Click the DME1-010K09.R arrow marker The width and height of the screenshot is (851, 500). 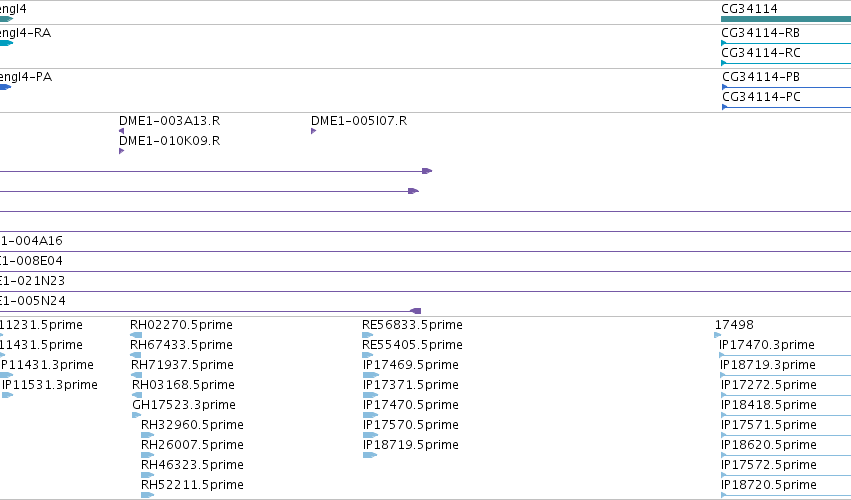pos(121,151)
